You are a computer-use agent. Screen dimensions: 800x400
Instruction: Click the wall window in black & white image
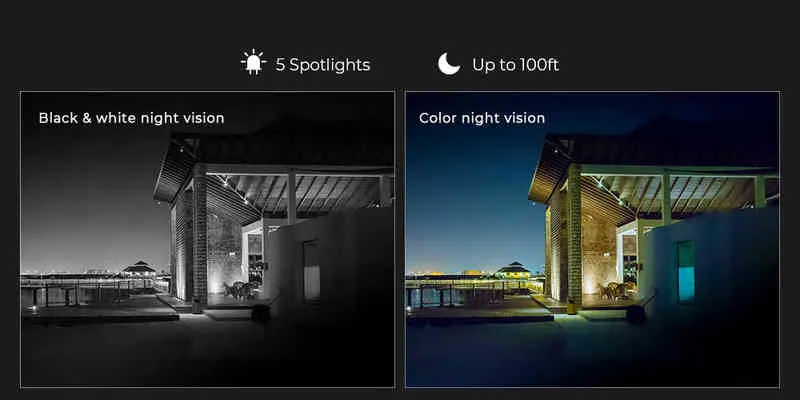312,270
